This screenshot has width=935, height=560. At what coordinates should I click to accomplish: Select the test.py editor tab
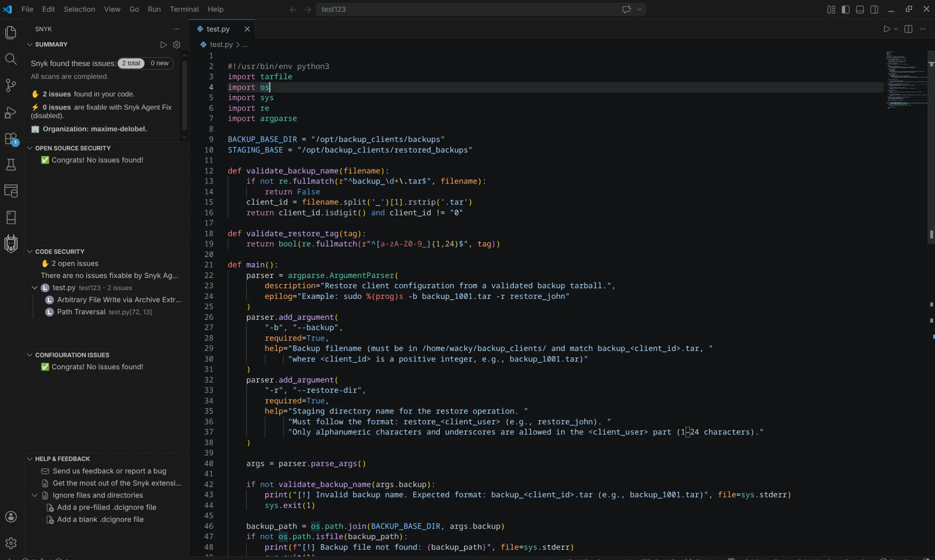click(x=222, y=29)
